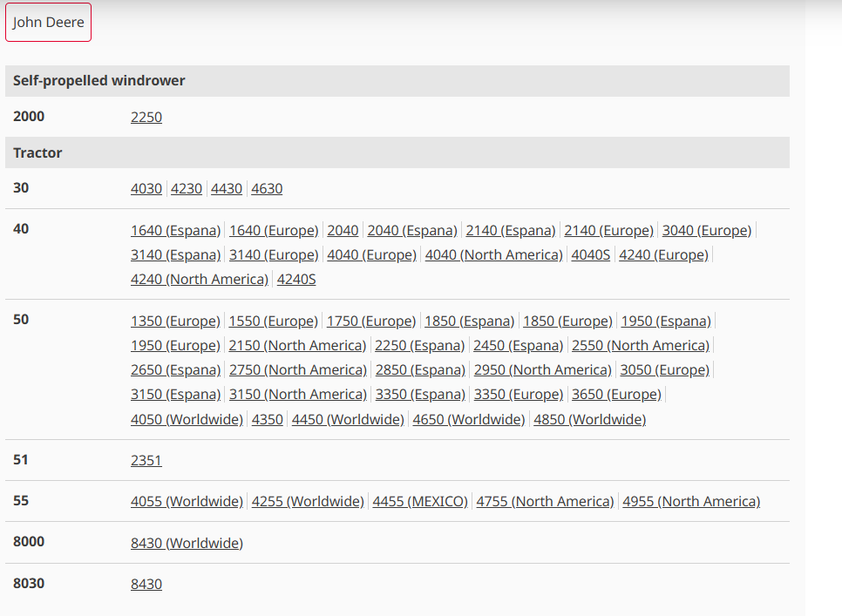Open the 2040 (Espana) tractor link
The image size is (842, 616).
pyautogui.click(x=412, y=230)
